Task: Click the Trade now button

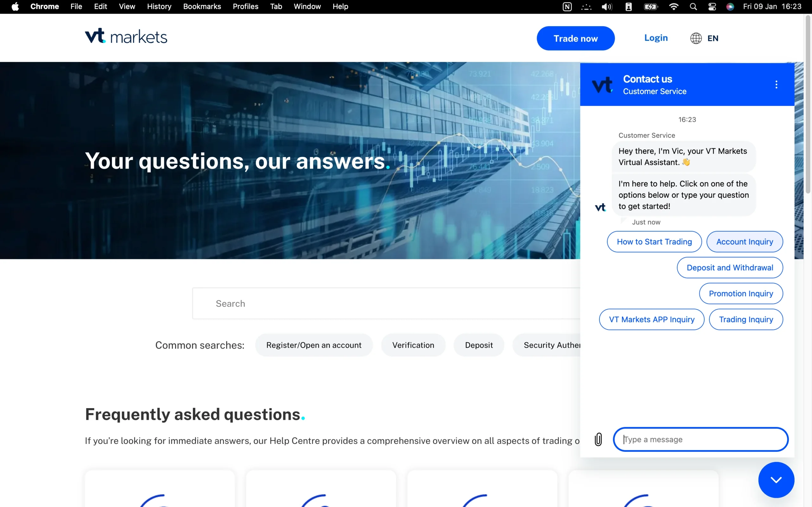Action: 575,38
